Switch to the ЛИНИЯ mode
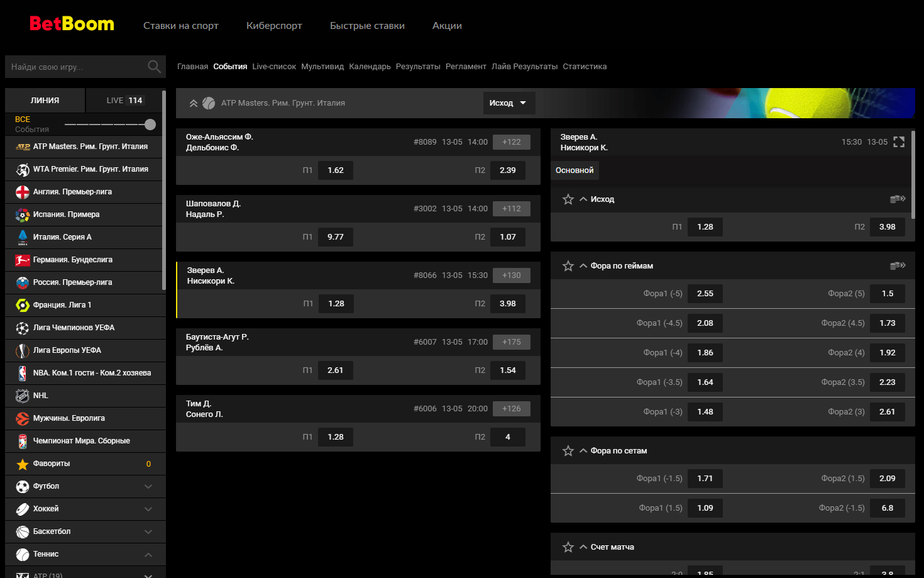This screenshot has height=578, width=924. pyautogui.click(x=45, y=100)
